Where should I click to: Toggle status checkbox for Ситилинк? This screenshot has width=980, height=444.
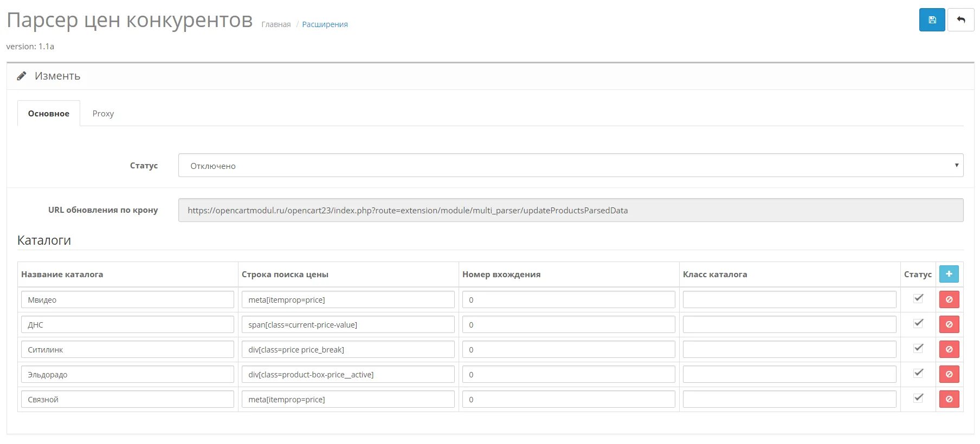(918, 348)
